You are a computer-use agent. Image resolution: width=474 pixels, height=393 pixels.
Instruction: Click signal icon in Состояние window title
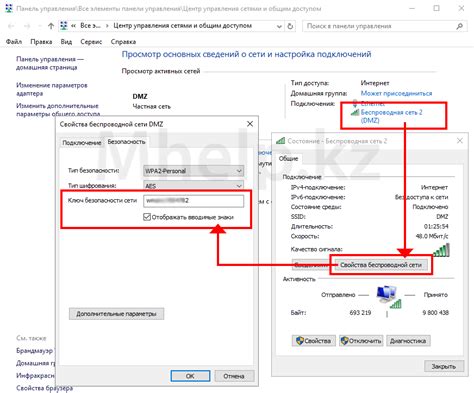tap(281, 141)
